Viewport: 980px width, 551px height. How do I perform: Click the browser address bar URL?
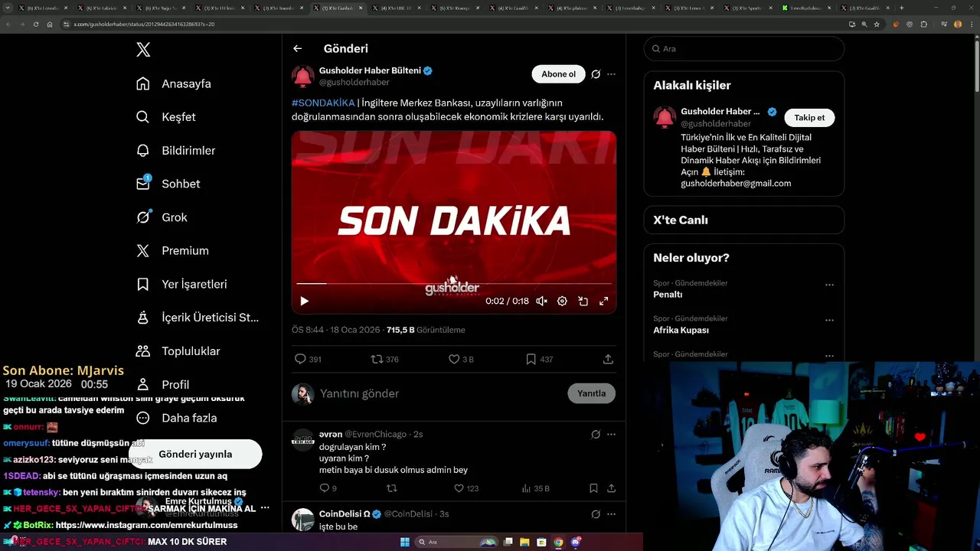pyautogui.click(x=144, y=24)
